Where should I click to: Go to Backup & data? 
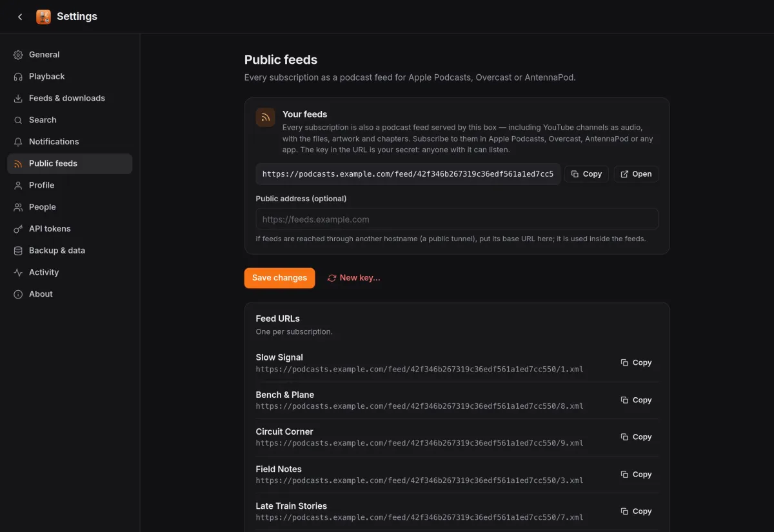click(70, 251)
